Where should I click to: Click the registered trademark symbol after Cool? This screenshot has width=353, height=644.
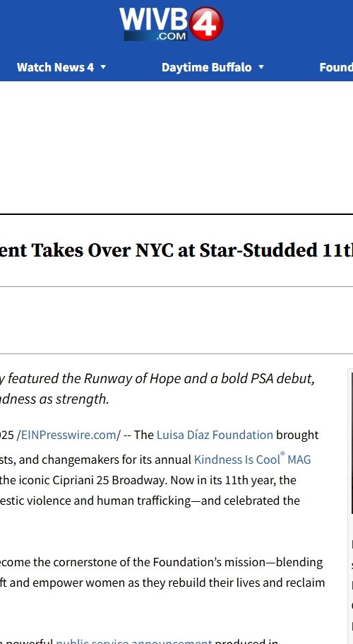coord(282,455)
